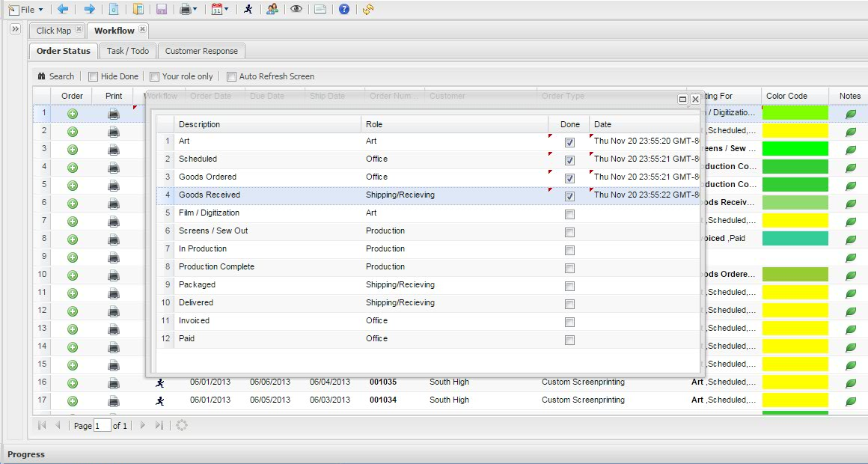Click the bright green color code in row 1
Viewport: 868px width, 464px height.
pos(795,113)
